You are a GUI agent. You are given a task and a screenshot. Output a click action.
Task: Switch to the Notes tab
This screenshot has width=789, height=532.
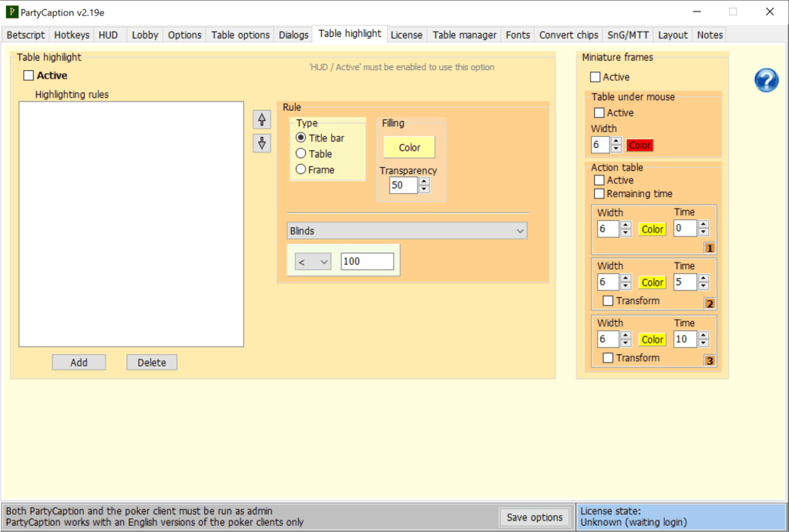click(x=710, y=35)
